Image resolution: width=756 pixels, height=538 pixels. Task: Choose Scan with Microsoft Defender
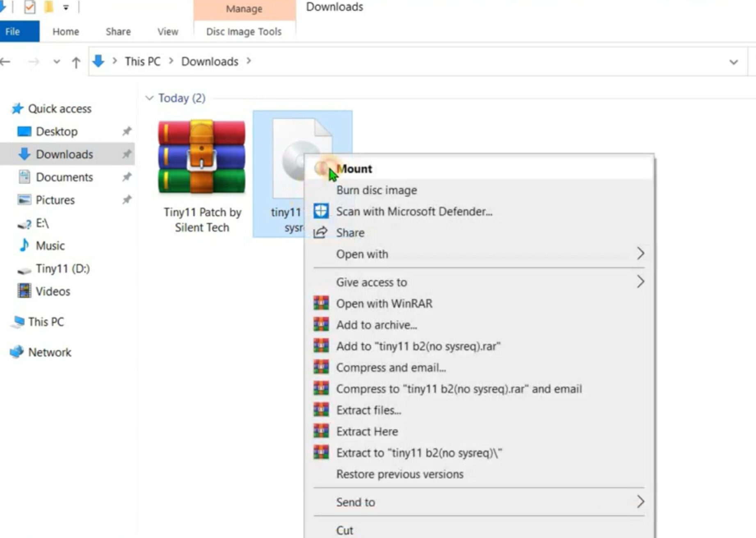[x=479, y=212]
